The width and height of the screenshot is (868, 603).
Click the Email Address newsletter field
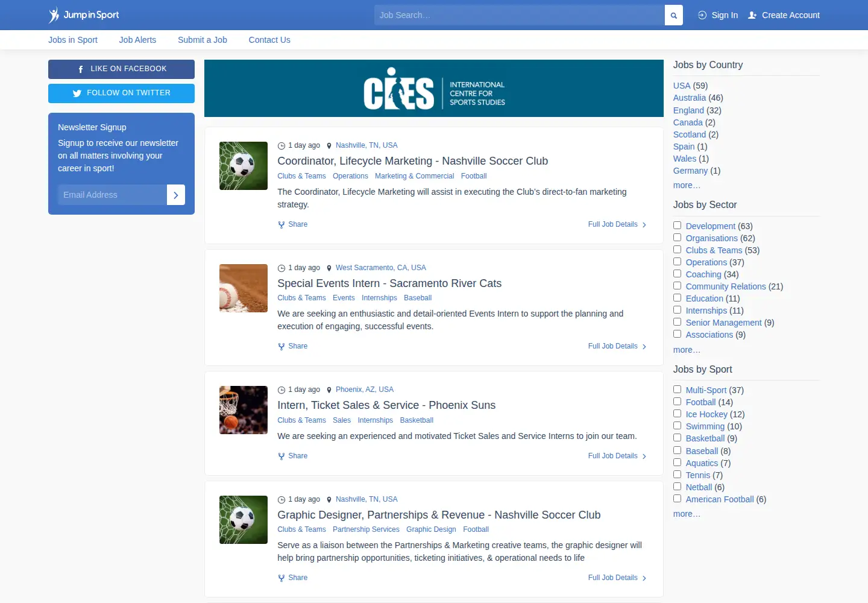(x=112, y=195)
